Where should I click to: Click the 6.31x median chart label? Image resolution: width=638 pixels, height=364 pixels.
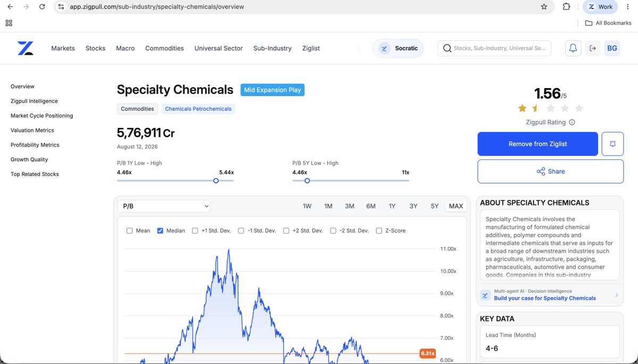(428, 353)
